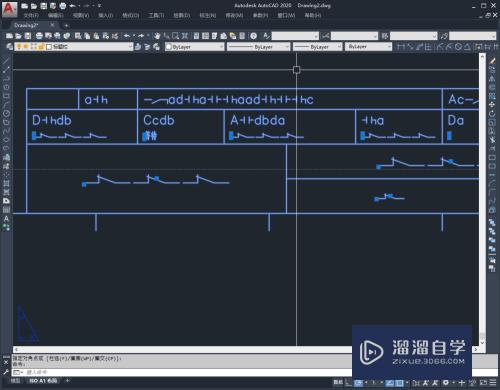The width and height of the screenshot is (500, 390).
Task: Click the Match Properties icon
Action: (x=115, y=36)
